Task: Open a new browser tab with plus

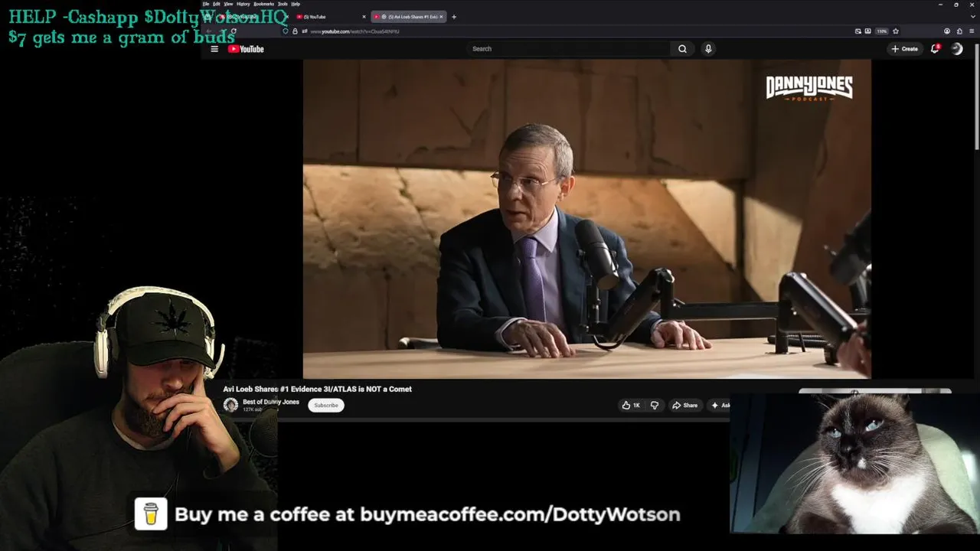Action: click(454, 17)
